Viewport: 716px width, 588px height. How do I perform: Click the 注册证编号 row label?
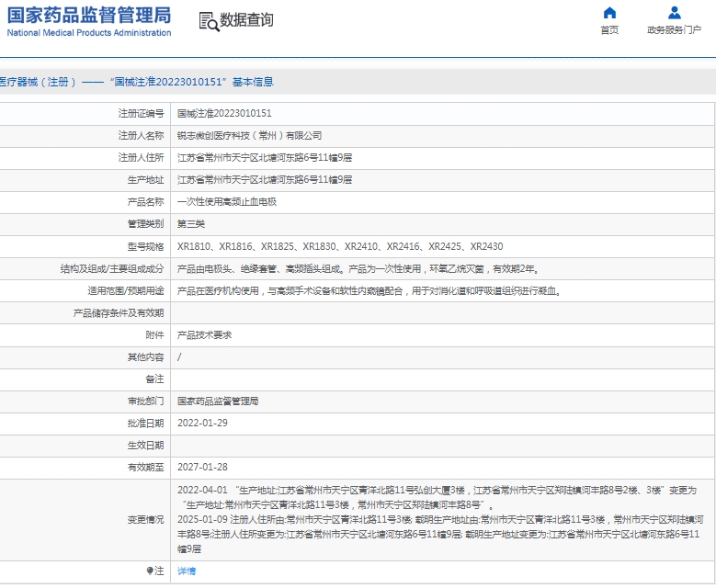tap(141, 113)
